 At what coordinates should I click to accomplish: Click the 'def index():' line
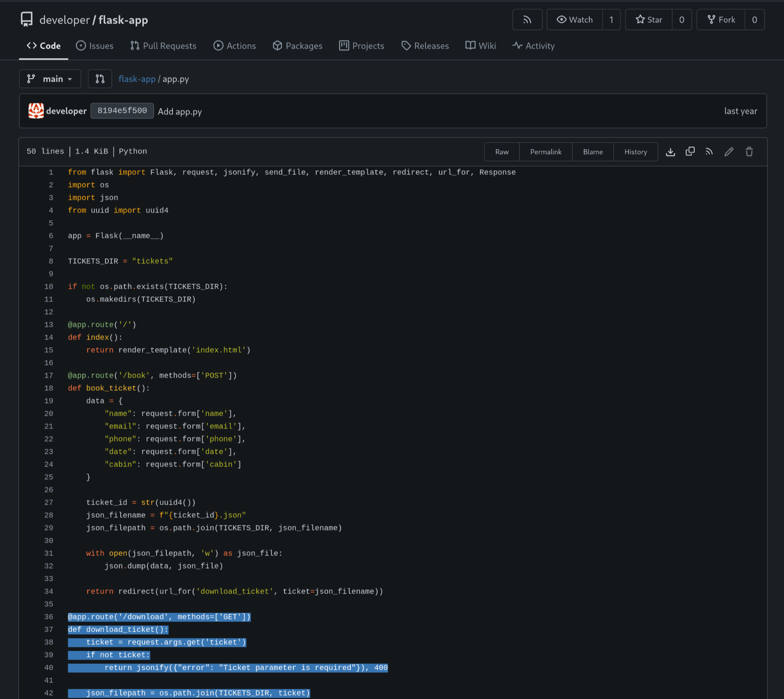(95, 337)
